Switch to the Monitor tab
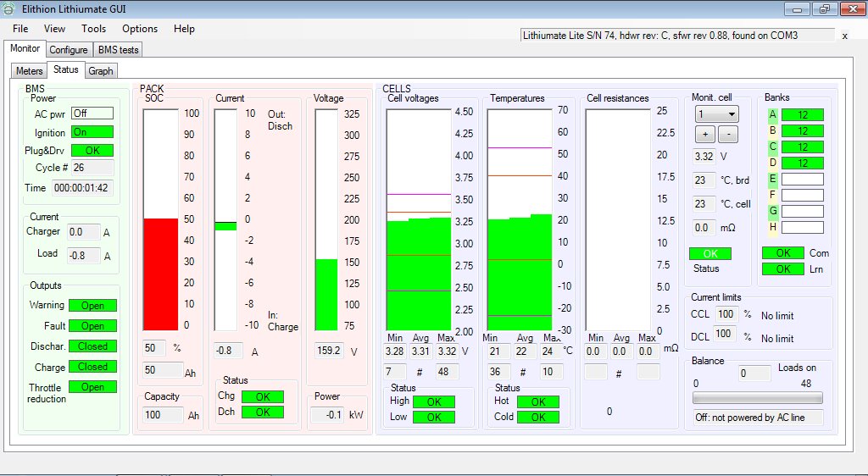 (25, 48)
